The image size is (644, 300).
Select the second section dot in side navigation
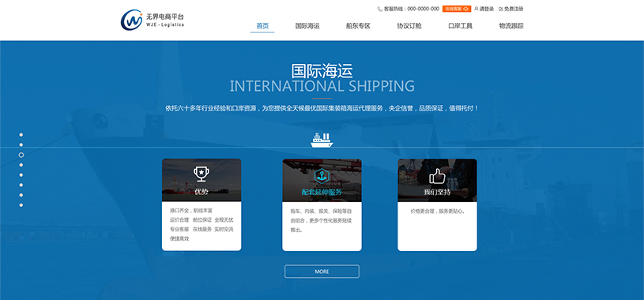point(21,145)
